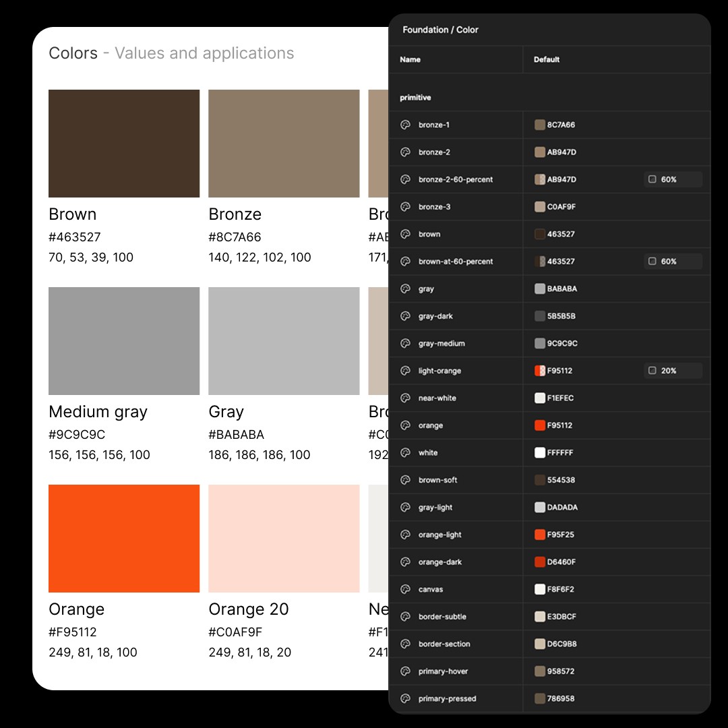The width and height of the screenshot is (728, 728).
Task: Click the palette icon beside white variable
Action: (x=405, y=453)
